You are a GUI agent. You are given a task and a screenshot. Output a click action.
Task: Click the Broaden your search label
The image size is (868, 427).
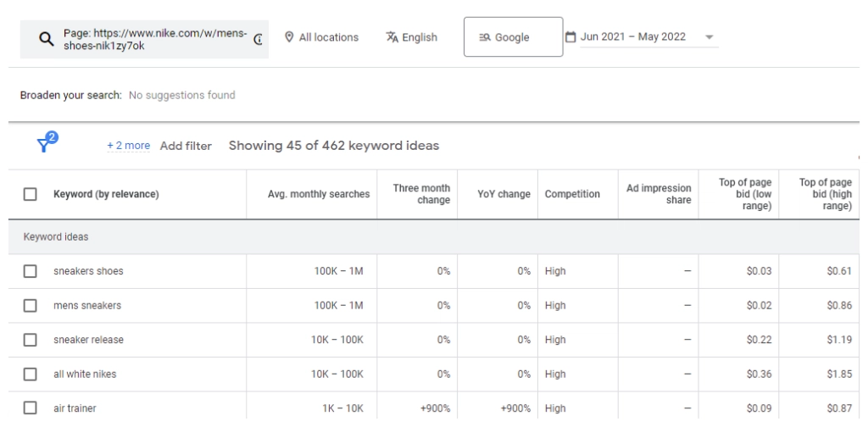(x=71, y=95)
